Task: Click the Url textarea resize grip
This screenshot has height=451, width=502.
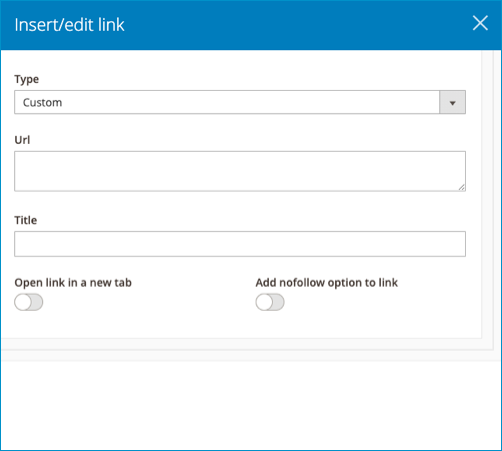Action: (462, 187)
